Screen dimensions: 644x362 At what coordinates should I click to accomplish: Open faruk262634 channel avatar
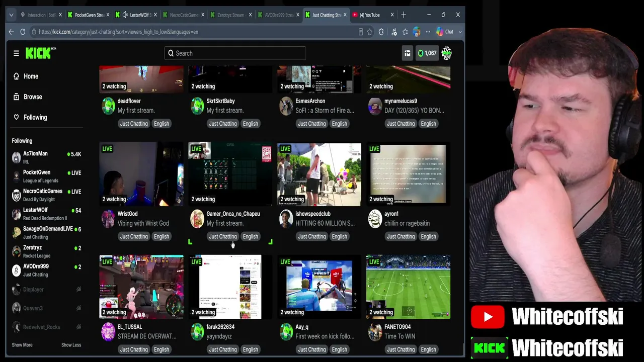(197, 332)
